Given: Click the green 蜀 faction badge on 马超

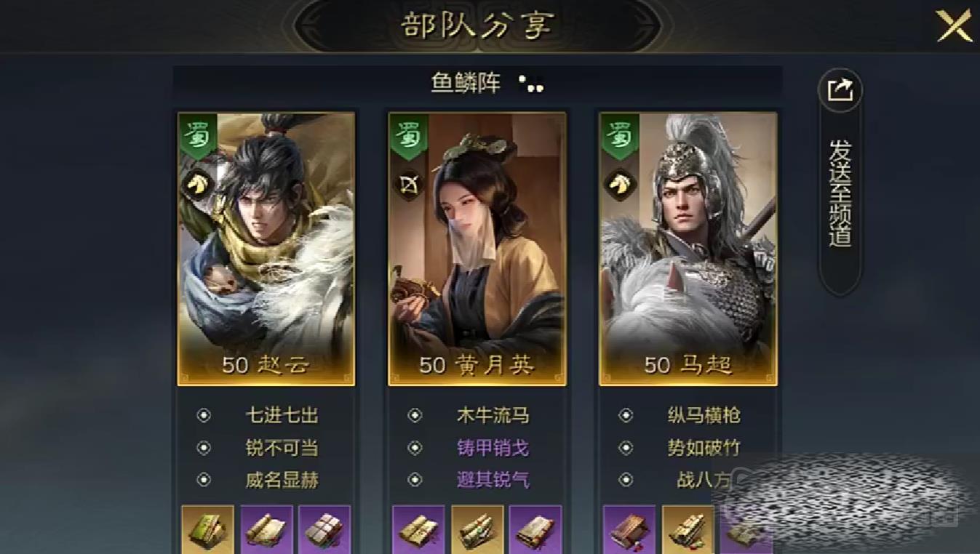Looking at the screenshot, I should tap(618, 136).
